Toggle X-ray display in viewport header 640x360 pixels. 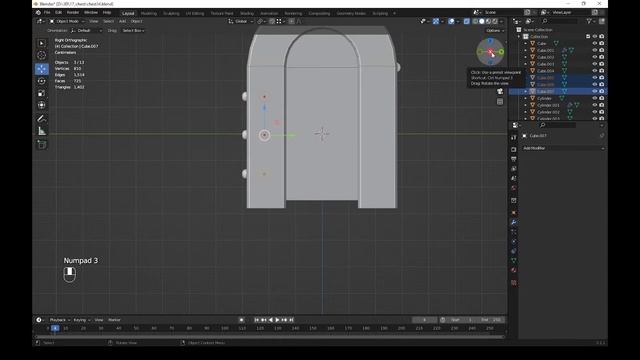[467, 21]
